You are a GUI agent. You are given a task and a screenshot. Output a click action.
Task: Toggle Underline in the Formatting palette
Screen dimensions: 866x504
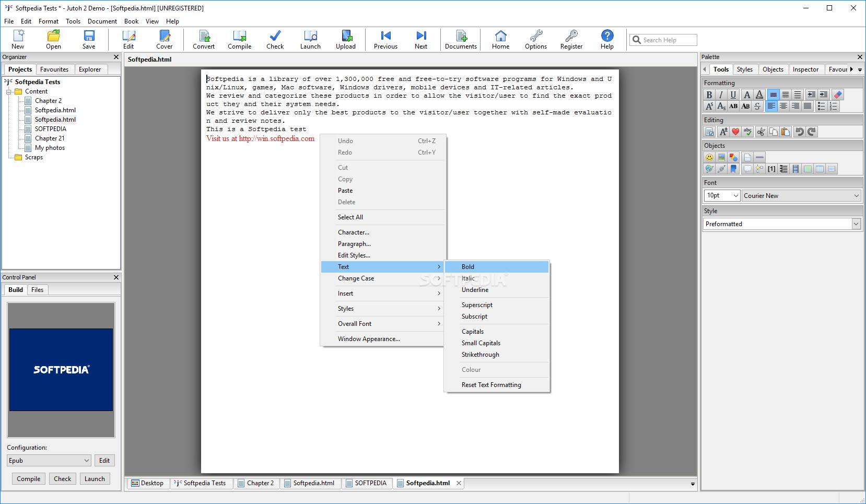point(733,95)
